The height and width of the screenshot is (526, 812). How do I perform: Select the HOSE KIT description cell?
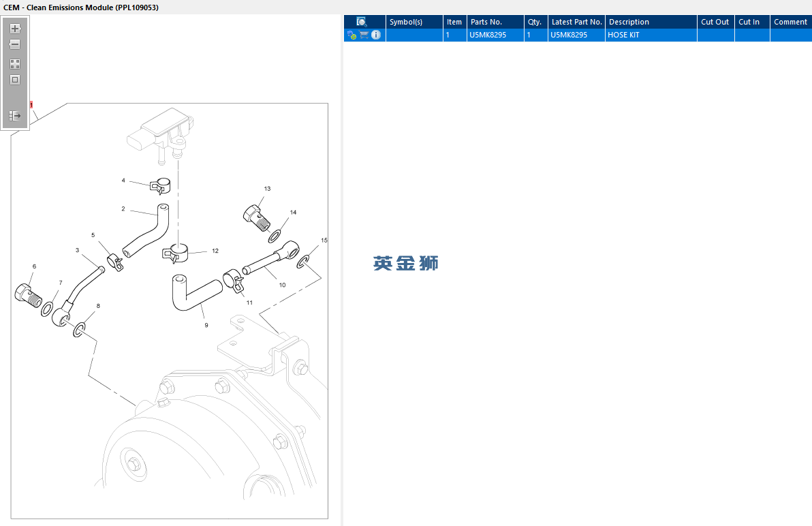click(x=651, y=35)
